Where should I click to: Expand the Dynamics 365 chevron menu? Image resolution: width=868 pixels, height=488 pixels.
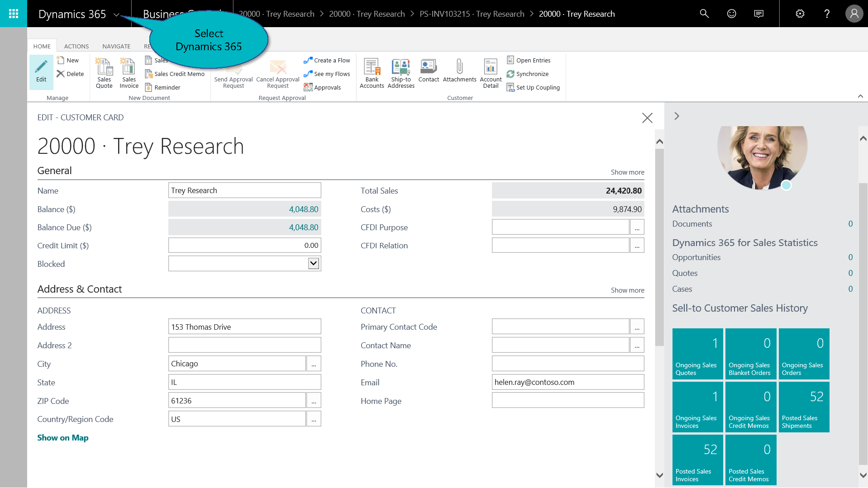[116, 14]
